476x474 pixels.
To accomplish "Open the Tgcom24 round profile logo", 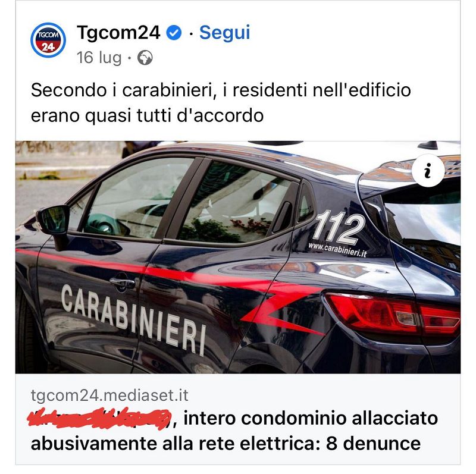I will tap(48, 40).
